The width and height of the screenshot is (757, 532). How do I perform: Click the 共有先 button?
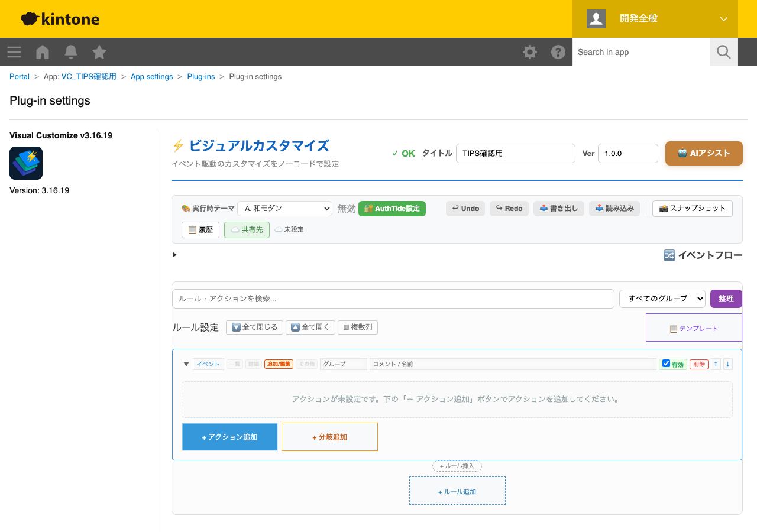click(x=247, y=230)
